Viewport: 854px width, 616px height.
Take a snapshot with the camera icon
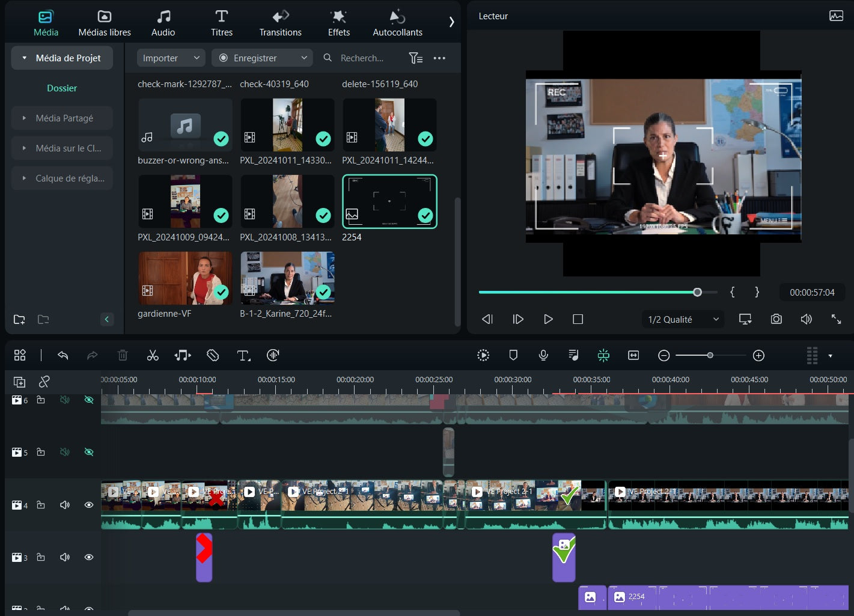tap(776, 319)
